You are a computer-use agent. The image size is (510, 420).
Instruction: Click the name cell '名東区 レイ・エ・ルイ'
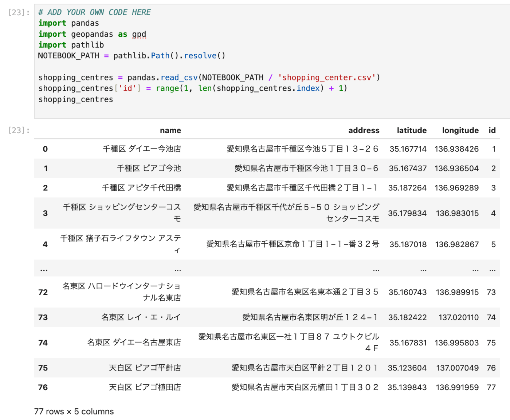[141, 317]
